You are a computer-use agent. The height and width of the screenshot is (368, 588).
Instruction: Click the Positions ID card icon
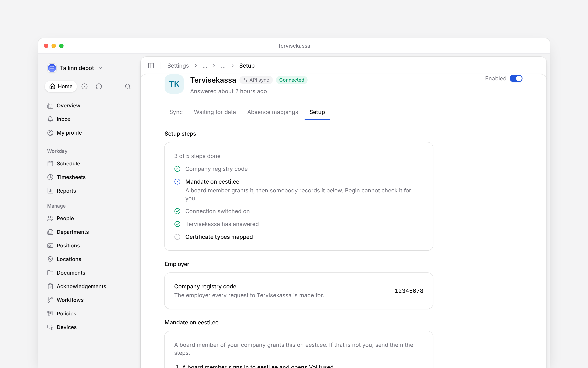50,246
